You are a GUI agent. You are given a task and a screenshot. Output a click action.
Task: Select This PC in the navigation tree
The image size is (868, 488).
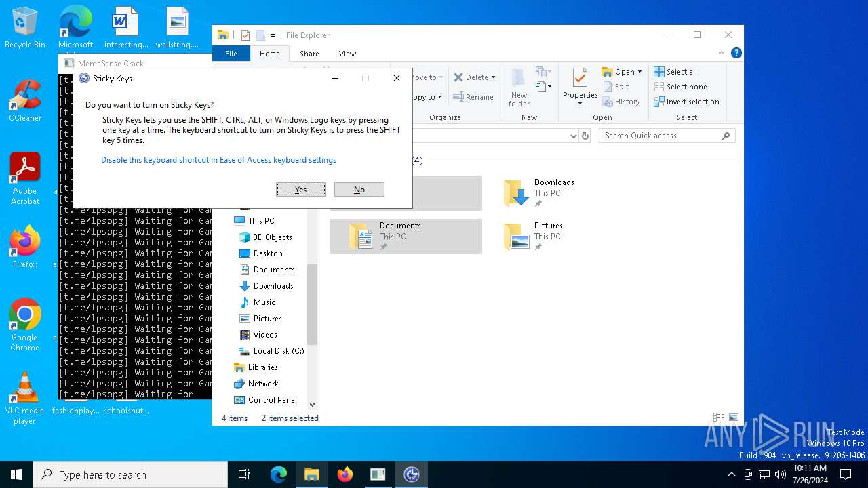pyautogui.click(x=261, y=221)
